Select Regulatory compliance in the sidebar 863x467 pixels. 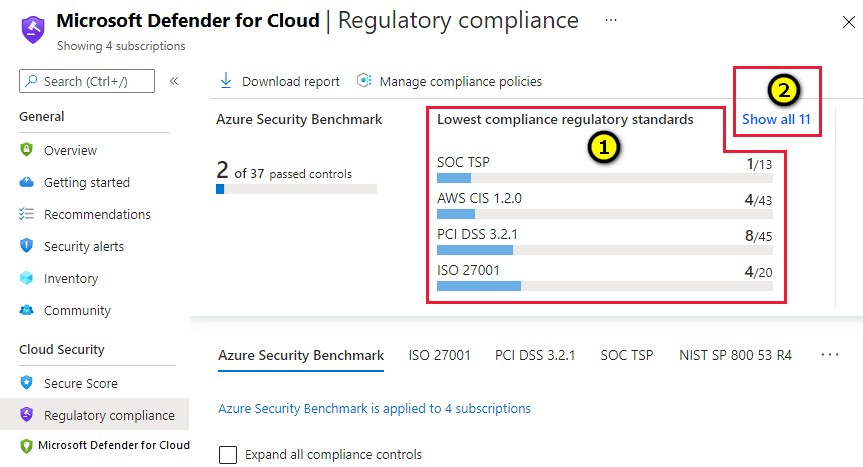coord(108,415)
